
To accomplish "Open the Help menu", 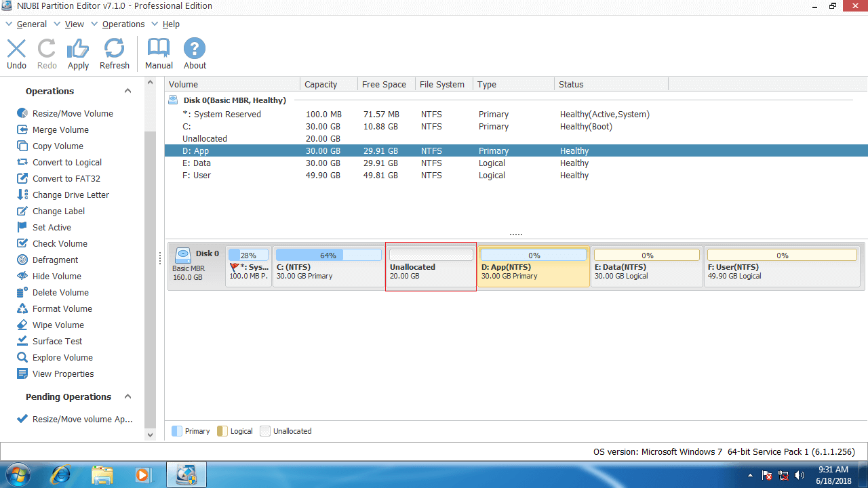I will 171,24.
